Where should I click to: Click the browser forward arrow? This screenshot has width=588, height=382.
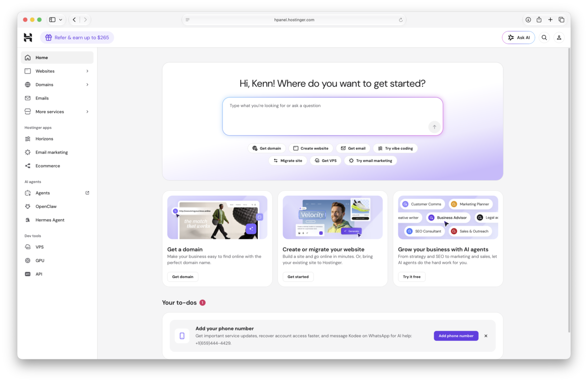(85, 20)
